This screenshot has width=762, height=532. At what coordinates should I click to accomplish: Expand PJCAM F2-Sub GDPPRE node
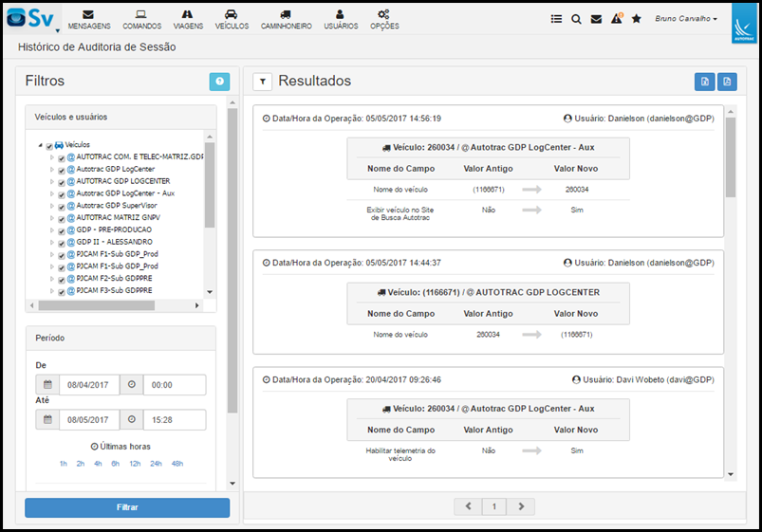click(x=52, y=279)
